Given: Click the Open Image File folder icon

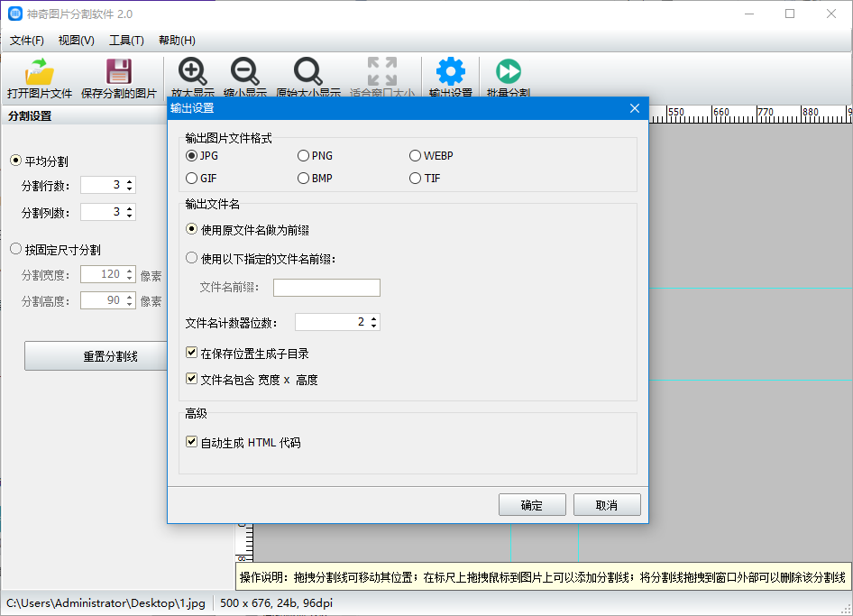Looking at the screenshot, I should click(x=40, y=72).
